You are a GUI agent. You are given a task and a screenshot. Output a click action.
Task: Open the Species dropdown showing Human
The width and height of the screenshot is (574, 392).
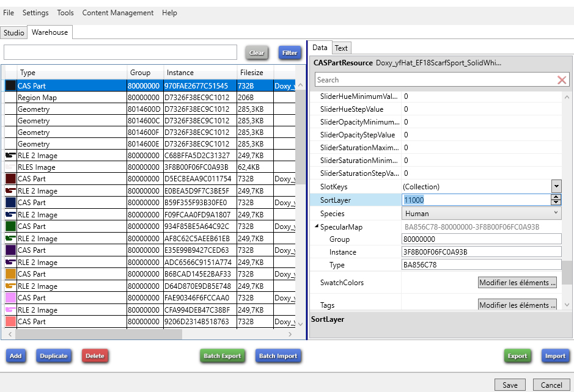(481, 213)
